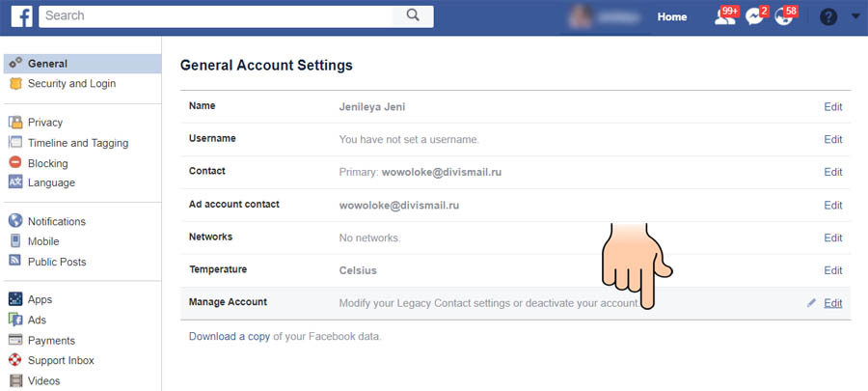Image resolution: width=868 pixels, height=391 pixels.
Task: Click the blurred profile picture thumbnail
Action: point(581,17)
